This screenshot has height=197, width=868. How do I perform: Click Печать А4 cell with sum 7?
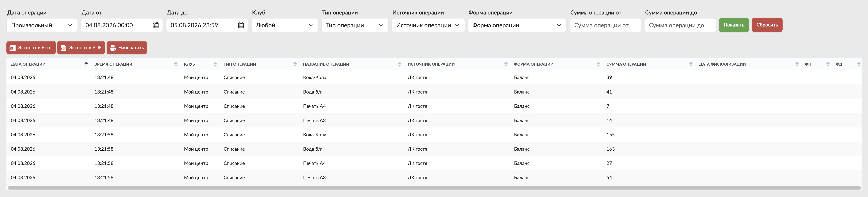(314, 106)
